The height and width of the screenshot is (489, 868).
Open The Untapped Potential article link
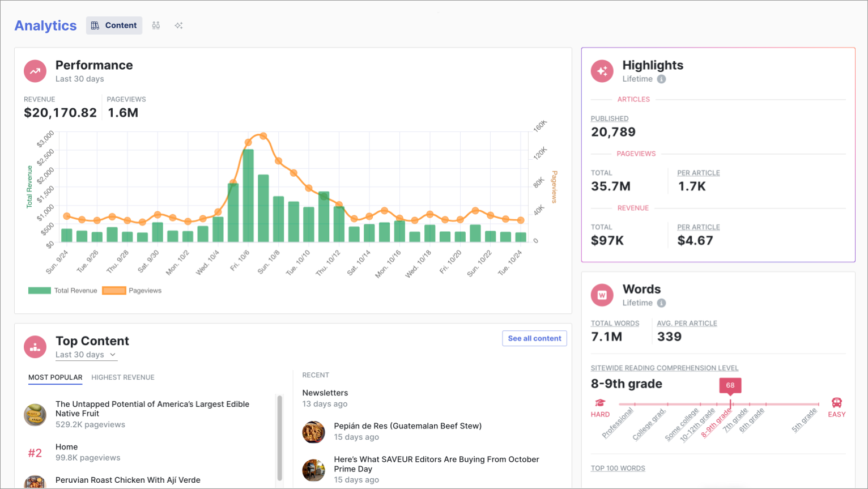point(152,409)
